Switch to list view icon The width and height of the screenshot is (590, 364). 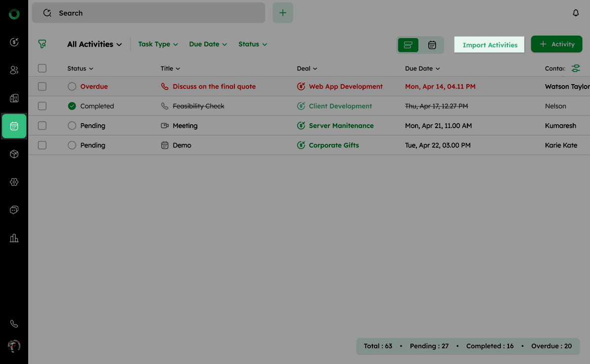tap(408, 45)
